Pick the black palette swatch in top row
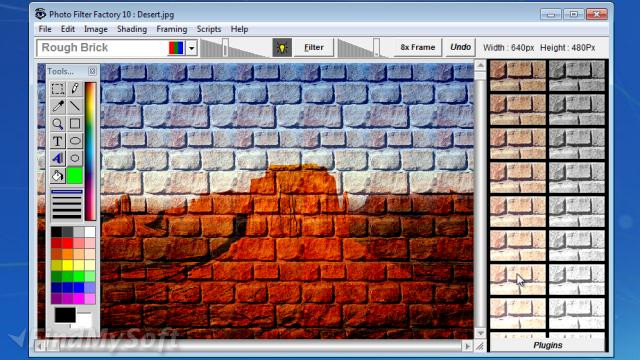The height and width of the screenshot is (360, 640). [57, 232]
